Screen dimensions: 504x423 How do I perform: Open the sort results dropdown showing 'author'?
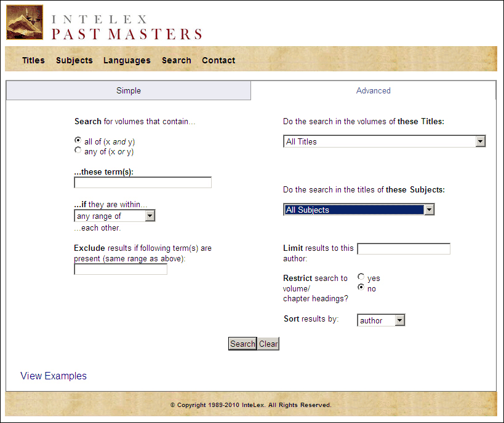tap(398, 320)
